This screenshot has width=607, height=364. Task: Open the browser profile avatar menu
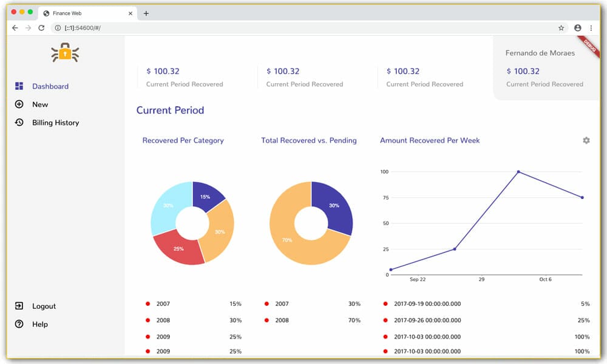tap(577, 28)
